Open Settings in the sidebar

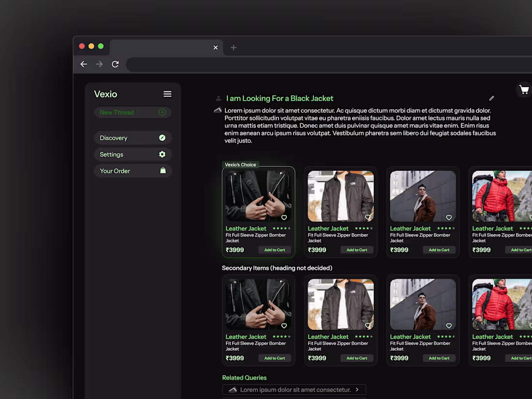pyautogui.click(x=133, y=154)
